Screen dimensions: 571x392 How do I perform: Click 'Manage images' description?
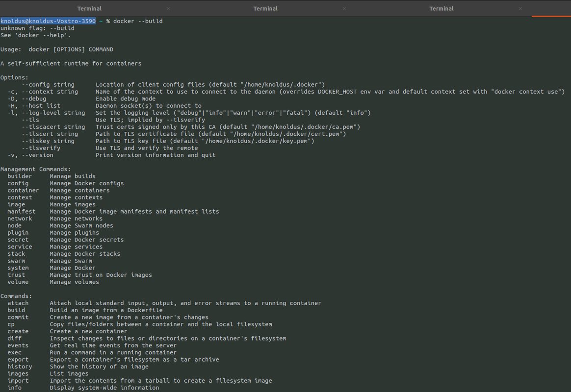pos(73,204)
